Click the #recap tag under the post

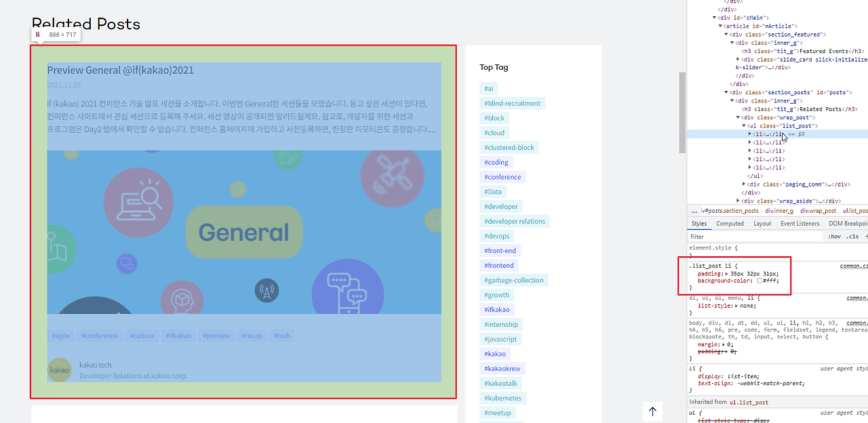[252, 336]
